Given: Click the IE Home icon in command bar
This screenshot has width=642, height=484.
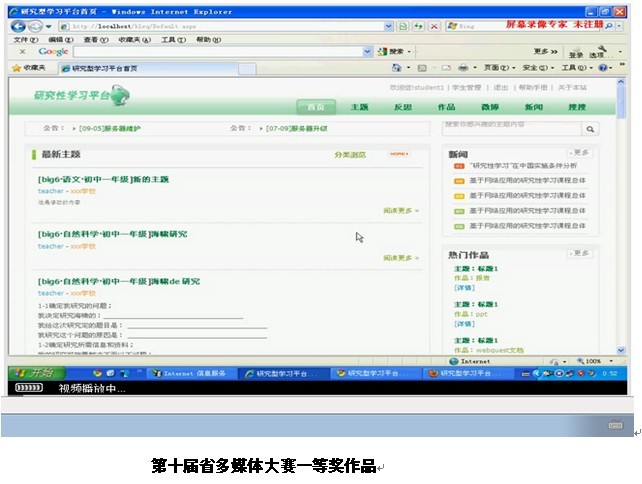Looking at the screenshot, I should pyautogui.click(x=397, y=68).
